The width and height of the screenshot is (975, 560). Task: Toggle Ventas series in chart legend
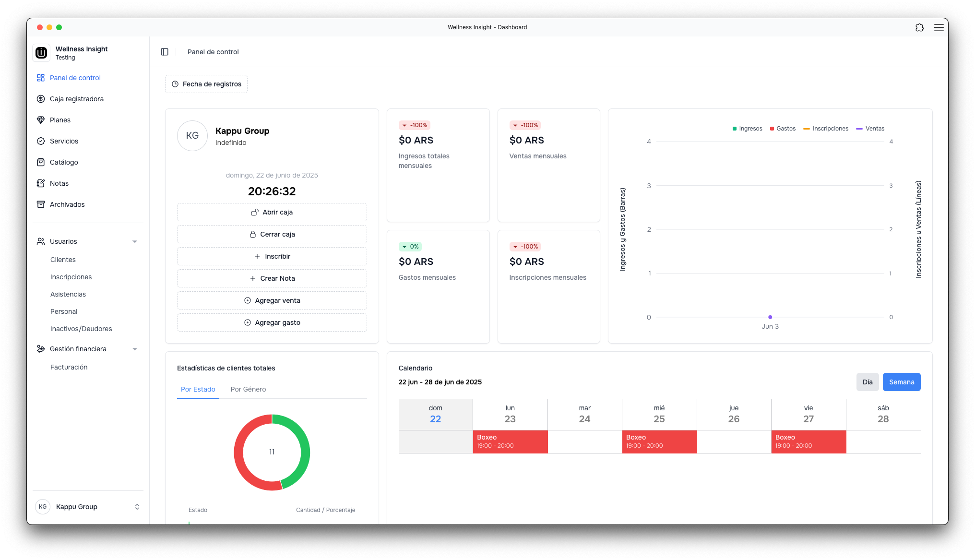[x=870, y=129]
